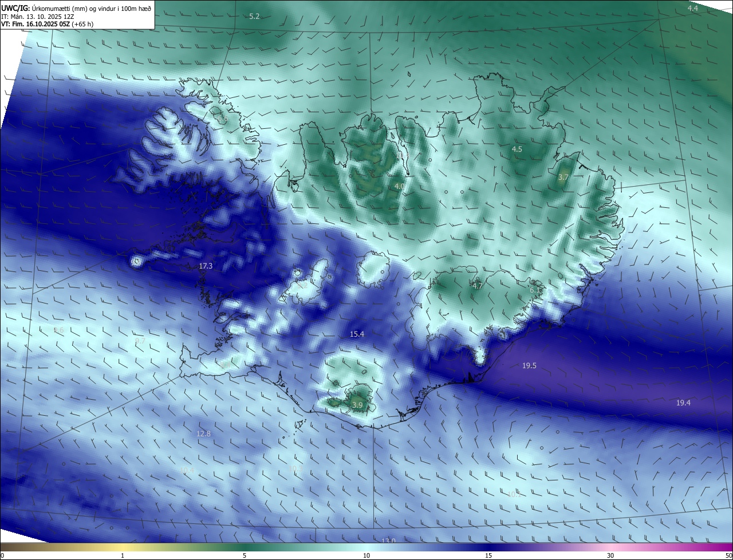Click the 3.7 value label in the east

(x=563, y=178)
